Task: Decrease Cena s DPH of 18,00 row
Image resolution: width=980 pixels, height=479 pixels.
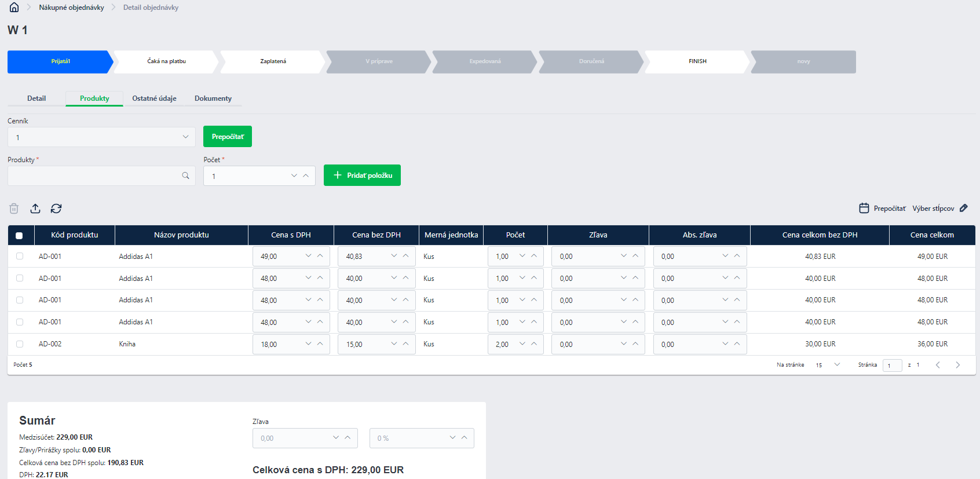Action: pos(308,344)
